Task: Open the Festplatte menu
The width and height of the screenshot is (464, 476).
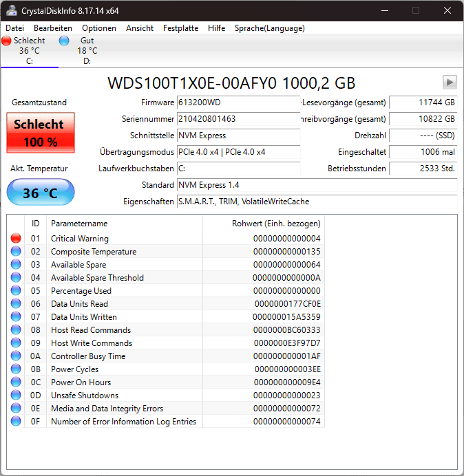Action: pyautogui.click(x=181, y=28)
